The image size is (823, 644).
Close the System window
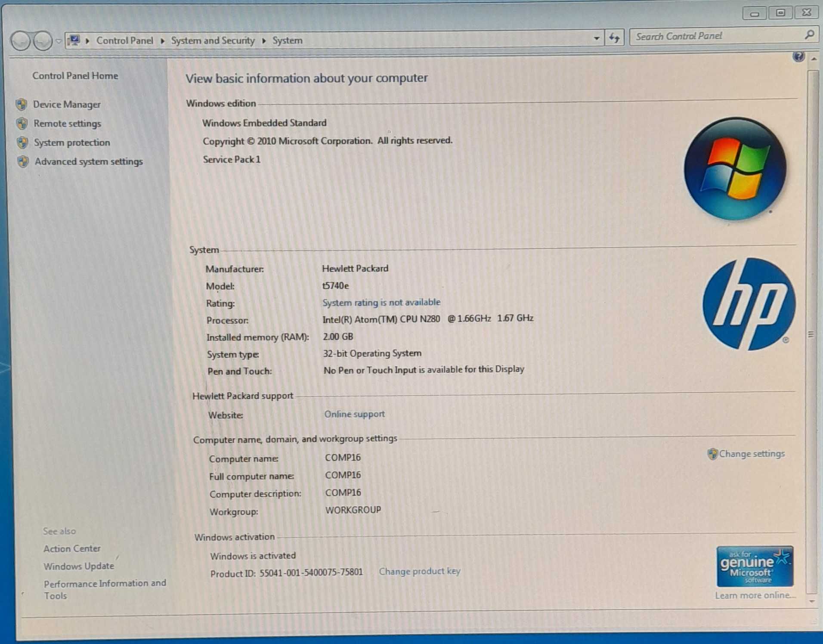[807, 12]
